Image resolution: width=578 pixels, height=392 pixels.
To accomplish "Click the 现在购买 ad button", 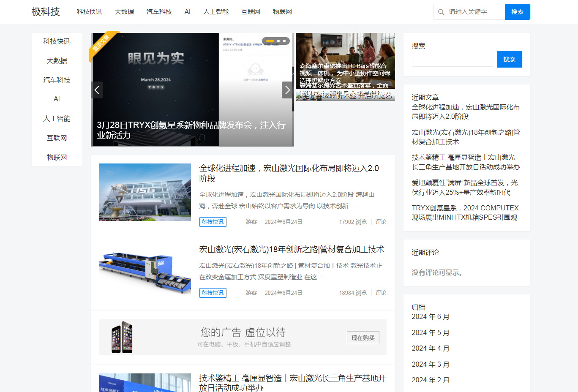I will click(363, 338).
